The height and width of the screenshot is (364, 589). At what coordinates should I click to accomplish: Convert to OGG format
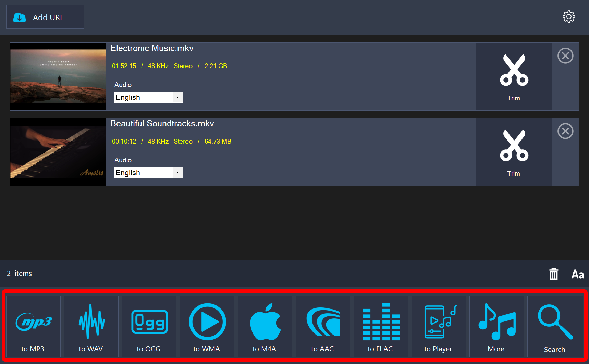[149, 327]
